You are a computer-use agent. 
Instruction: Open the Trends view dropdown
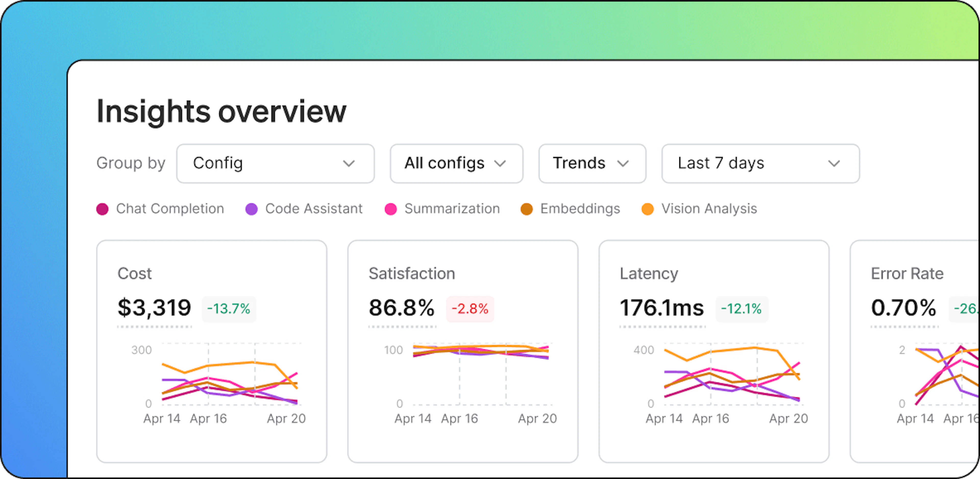[592, 163]
